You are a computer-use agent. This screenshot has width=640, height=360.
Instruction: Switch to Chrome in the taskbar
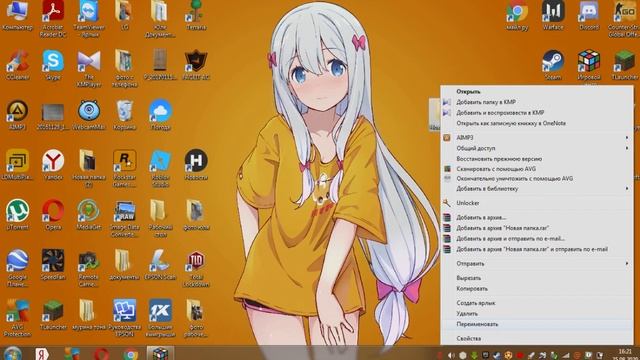tap(131, 354)
